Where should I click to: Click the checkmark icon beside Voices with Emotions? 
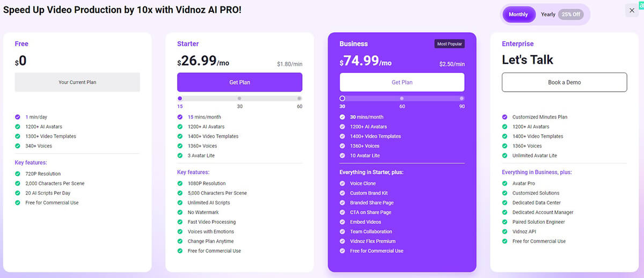click(x=180, y=232)
